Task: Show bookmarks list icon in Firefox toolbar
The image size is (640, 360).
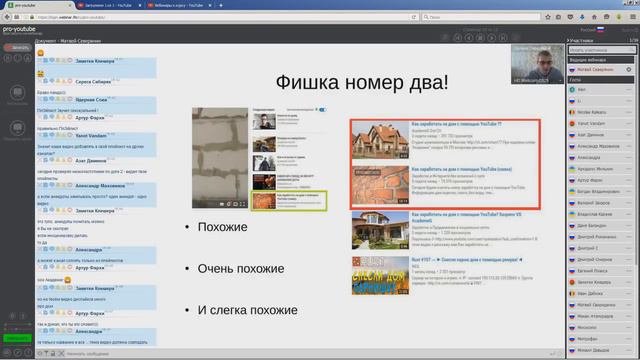Action: pos(559,17)
